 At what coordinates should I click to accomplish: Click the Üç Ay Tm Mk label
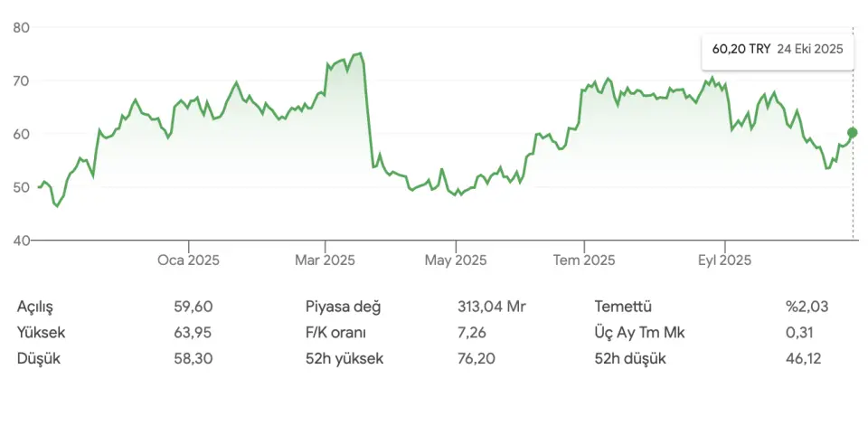(x=640, y=332)
